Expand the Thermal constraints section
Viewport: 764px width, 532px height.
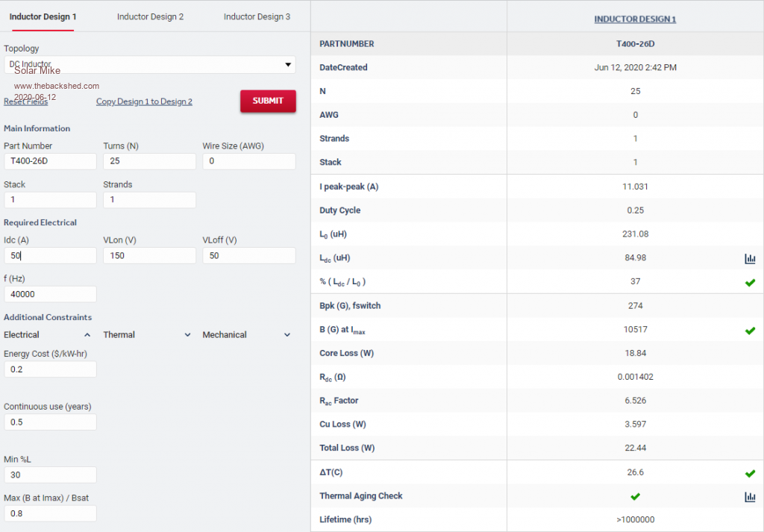187,335
